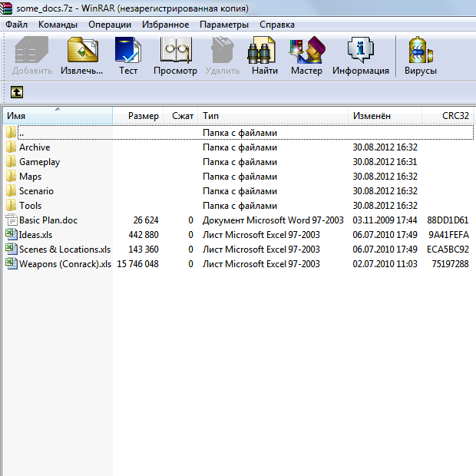Sort by the Имя column header
The width and height of the screenshot is (476, 476).
click(x=58, y=116)
